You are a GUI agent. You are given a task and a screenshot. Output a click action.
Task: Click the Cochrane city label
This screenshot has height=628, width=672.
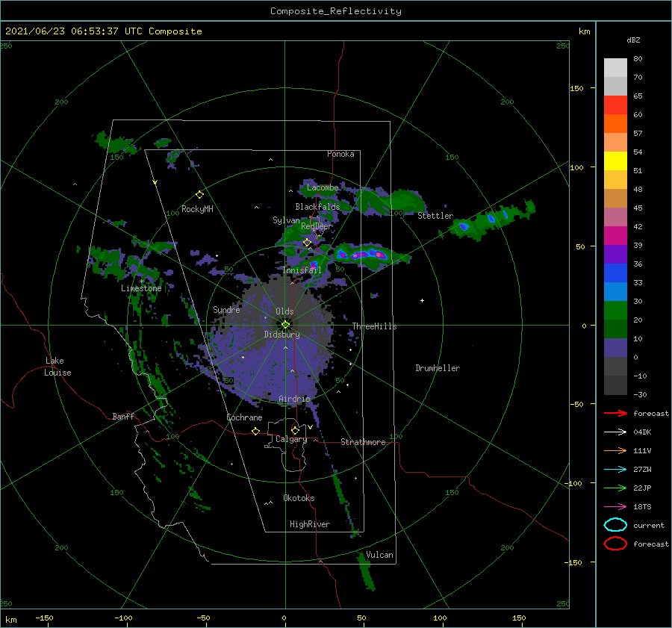244,417
